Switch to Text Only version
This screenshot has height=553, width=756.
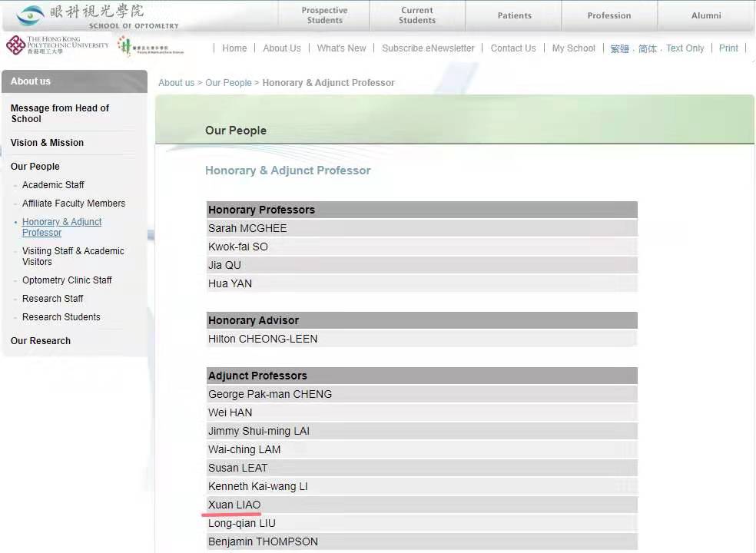(685, 48)
